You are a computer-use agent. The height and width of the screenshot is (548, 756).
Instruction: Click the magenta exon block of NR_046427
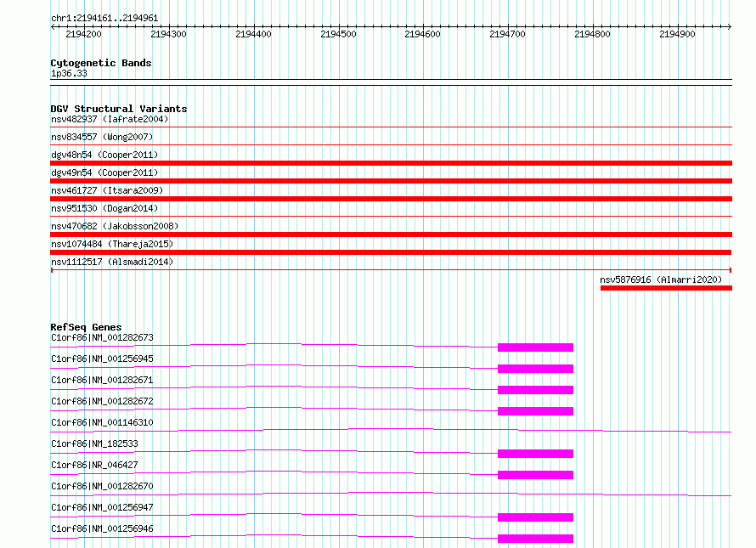536,475
